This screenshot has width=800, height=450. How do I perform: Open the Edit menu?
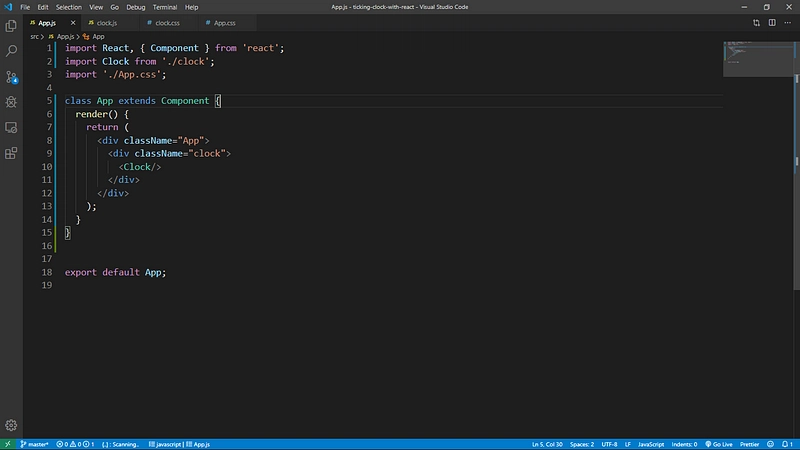pyautogui.click(x=43, y=7)
